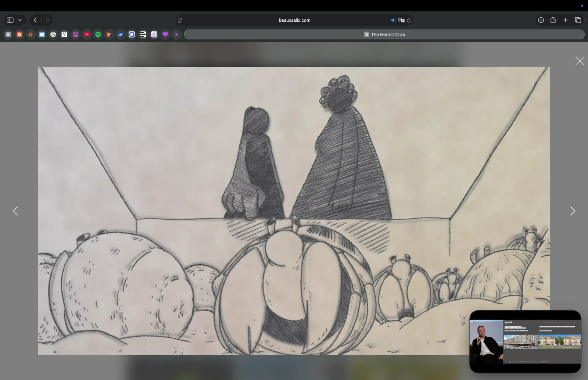The width and height of the screenshot is (588, 380).
Task: Click the beauxsalix.com address bar
Action: tap(294, 20)
